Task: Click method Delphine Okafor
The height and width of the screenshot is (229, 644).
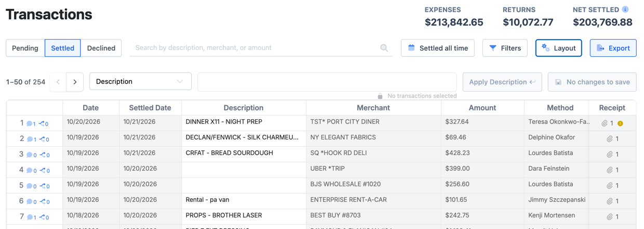Action: [x=552, y=137]
